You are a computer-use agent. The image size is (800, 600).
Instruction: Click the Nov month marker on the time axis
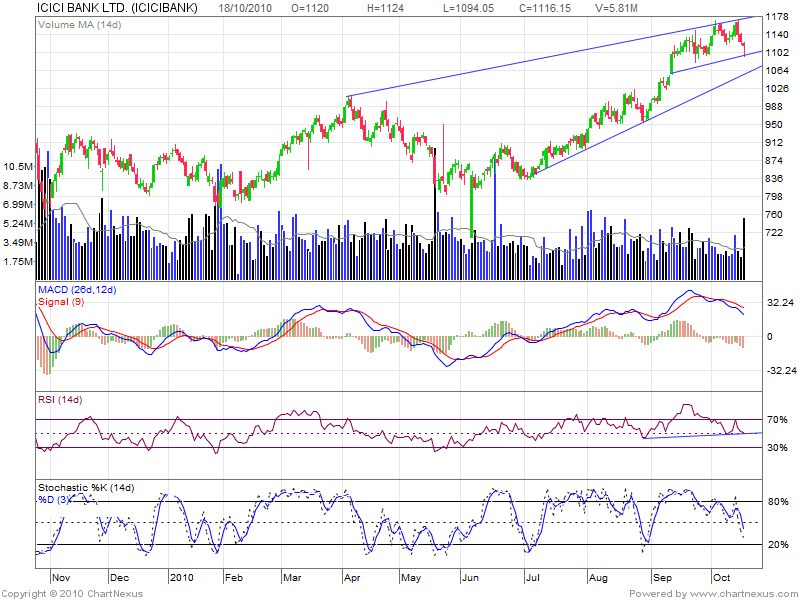pos(59,578)
